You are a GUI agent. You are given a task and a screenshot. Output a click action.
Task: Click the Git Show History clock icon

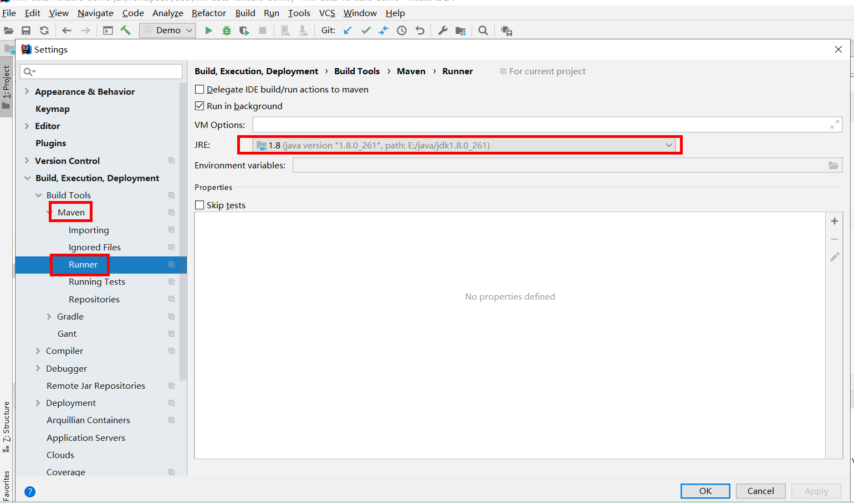point(402,30)
